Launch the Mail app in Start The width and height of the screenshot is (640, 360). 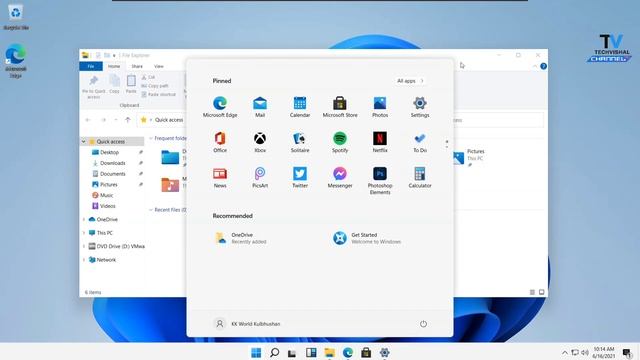[260, 107]
